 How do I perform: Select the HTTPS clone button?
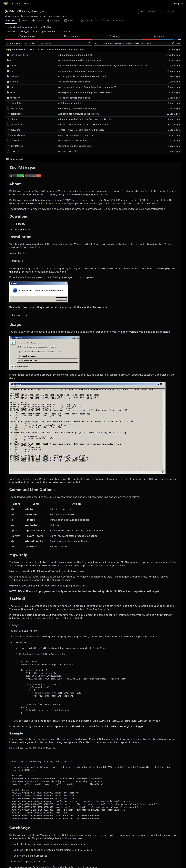click(x=98, y=43)
